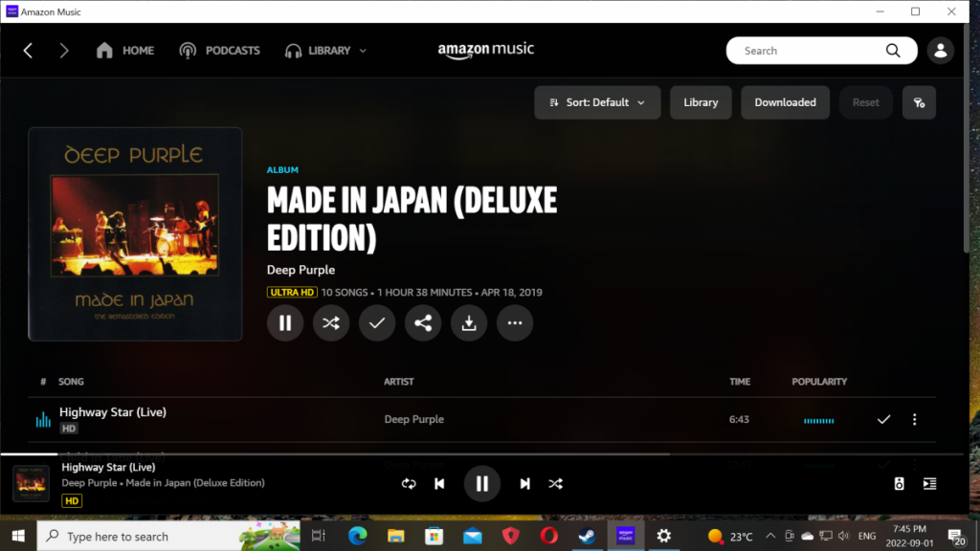Go back with the left arrow
Screen dimensions: 980x551
point(28,51)
